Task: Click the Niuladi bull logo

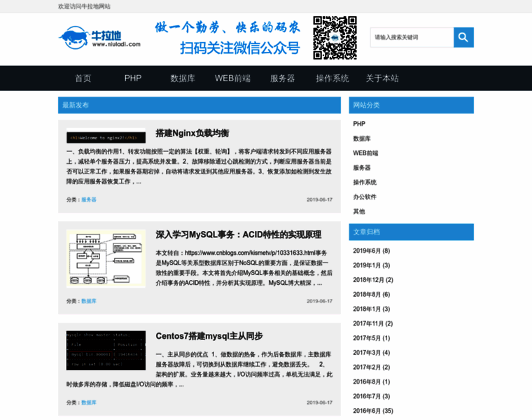Action: click(x=99, y=38)
